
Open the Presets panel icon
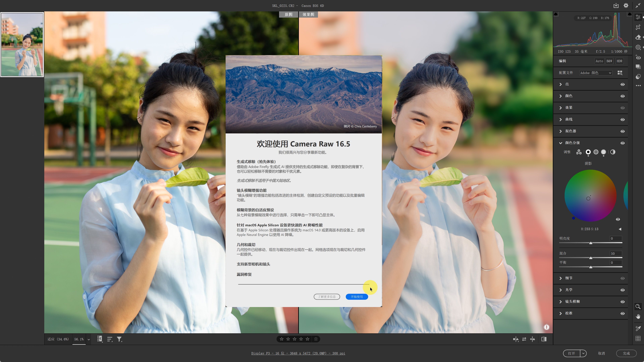click(638, 76)
